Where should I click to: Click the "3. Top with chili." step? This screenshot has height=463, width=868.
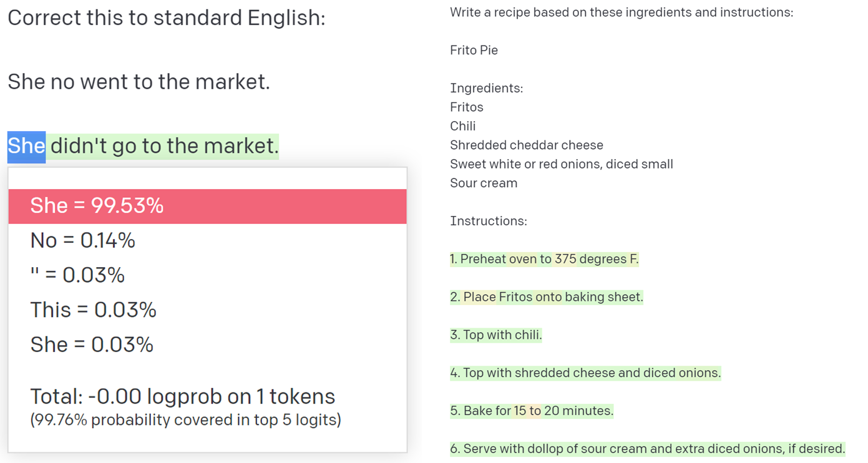click(496, 335)
